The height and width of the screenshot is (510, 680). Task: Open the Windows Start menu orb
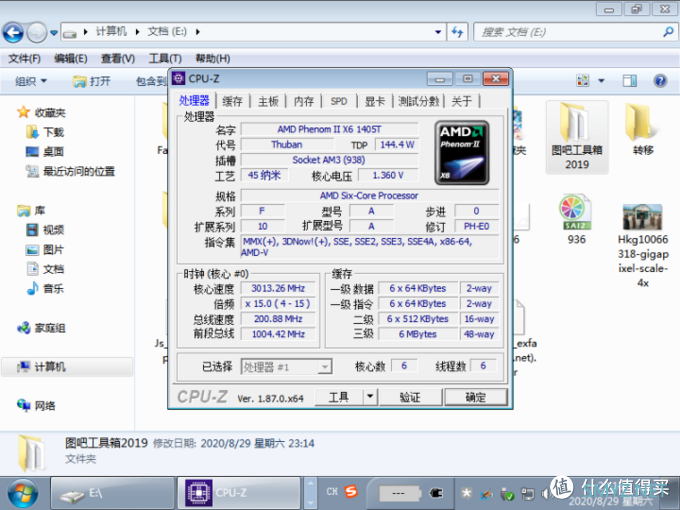tap(22, 493)
